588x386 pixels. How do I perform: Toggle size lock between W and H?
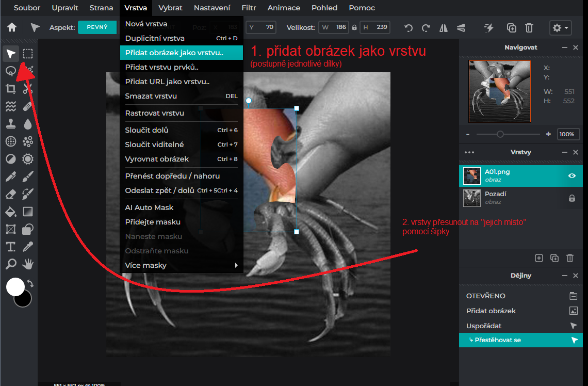[354, 27]
